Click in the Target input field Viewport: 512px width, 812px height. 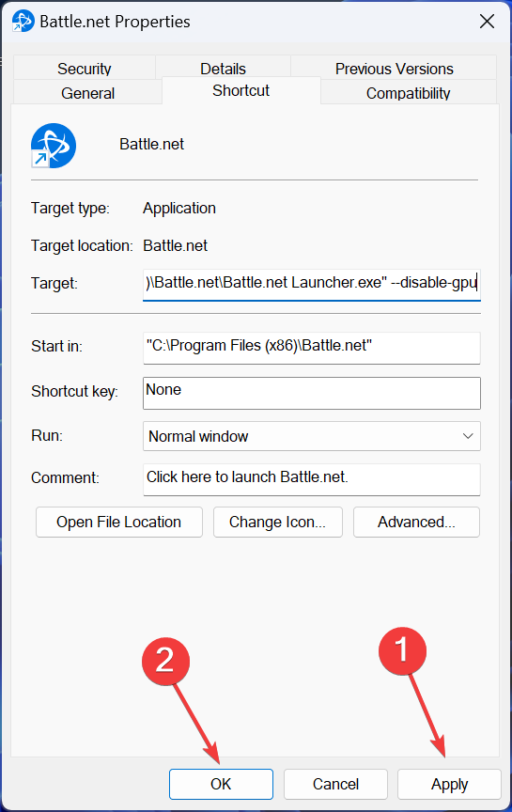[x=312, y=284]
